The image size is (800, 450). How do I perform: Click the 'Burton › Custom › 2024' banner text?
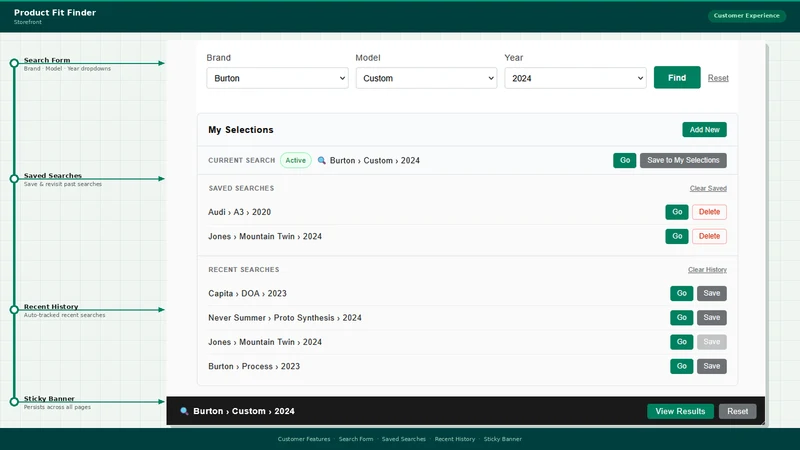[244, 411]
